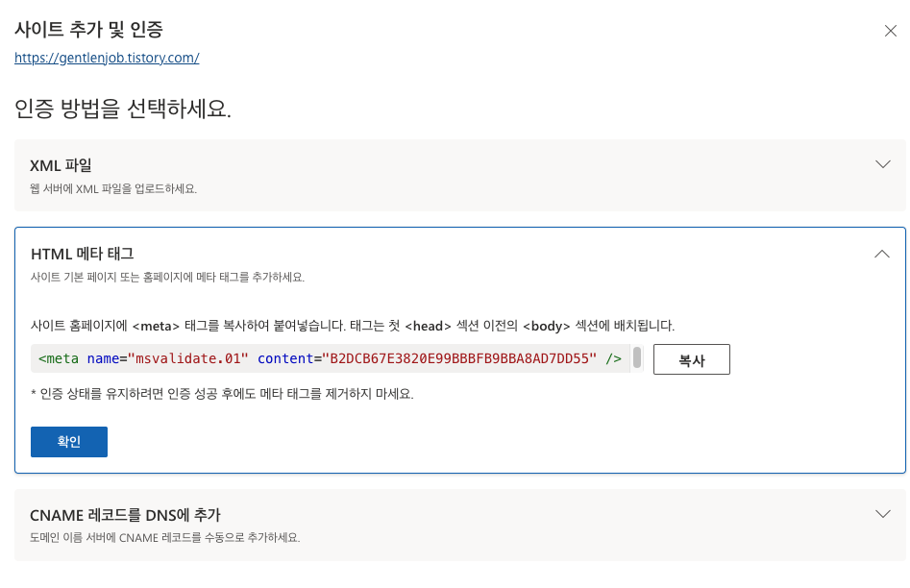This screenshot has height=588, width=910.
Task: Expand the CNAME 레코드 section chevron
Action: (x=883, y=514)
